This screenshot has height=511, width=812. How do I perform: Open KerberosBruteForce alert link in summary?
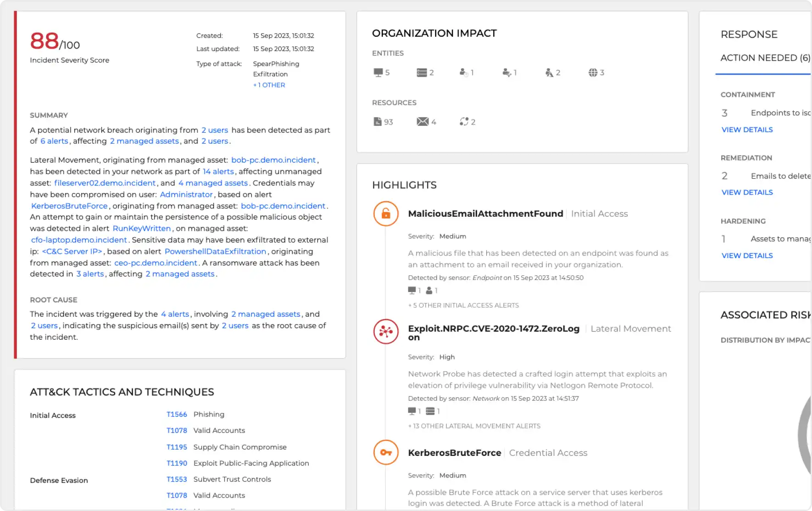69,206
